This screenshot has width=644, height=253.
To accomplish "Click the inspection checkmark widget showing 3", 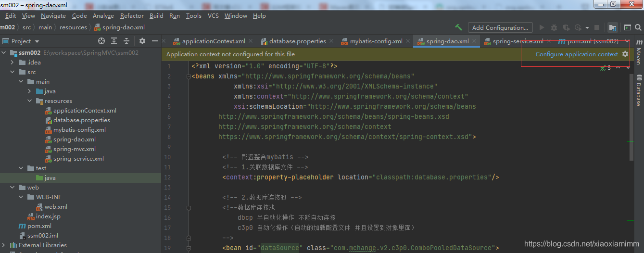I will 606,68.
